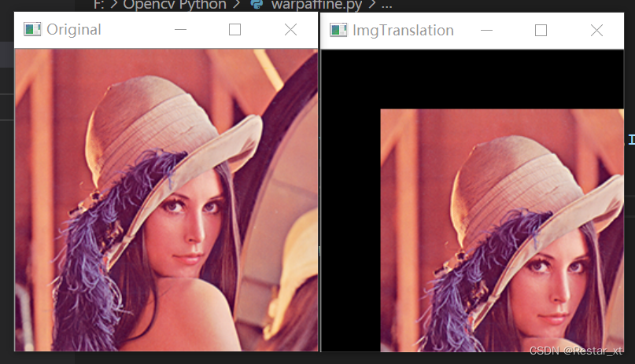The image size is (635, 364).
Task: Close the ImgTranslation window
Action: click(597, 31)
